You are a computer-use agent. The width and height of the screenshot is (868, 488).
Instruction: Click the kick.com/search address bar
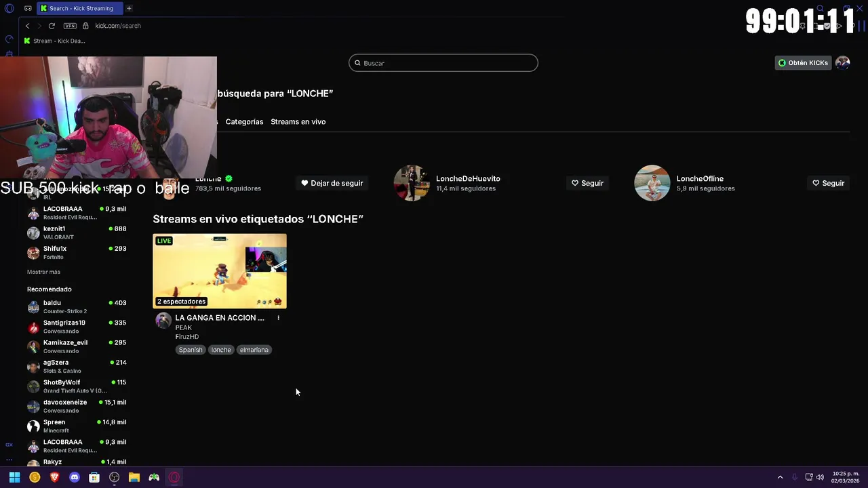[118, 26]
